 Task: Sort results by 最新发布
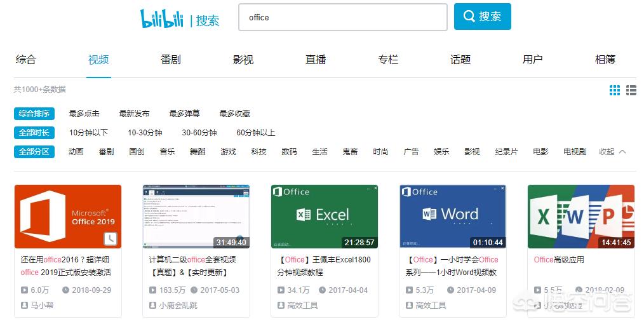coord(134,113)
